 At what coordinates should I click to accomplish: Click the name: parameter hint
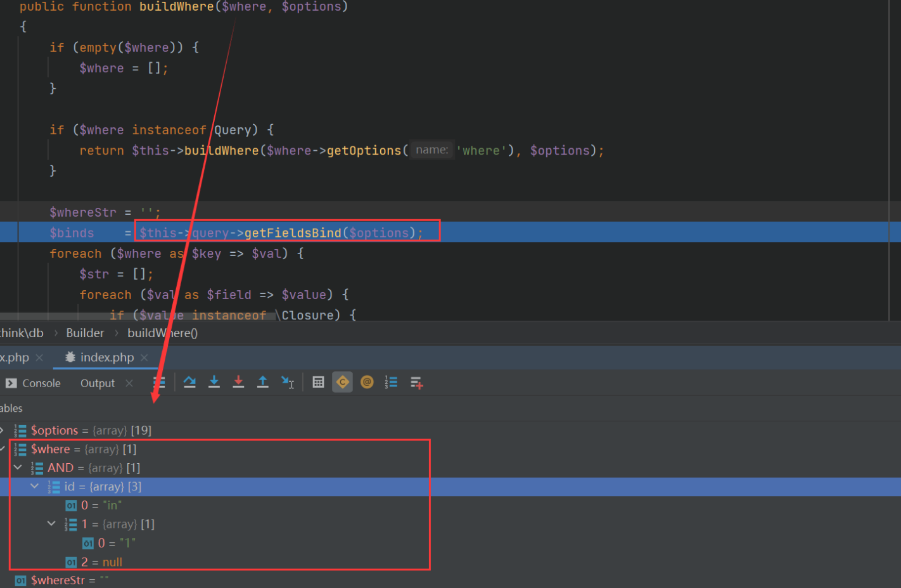coord(432,150)
